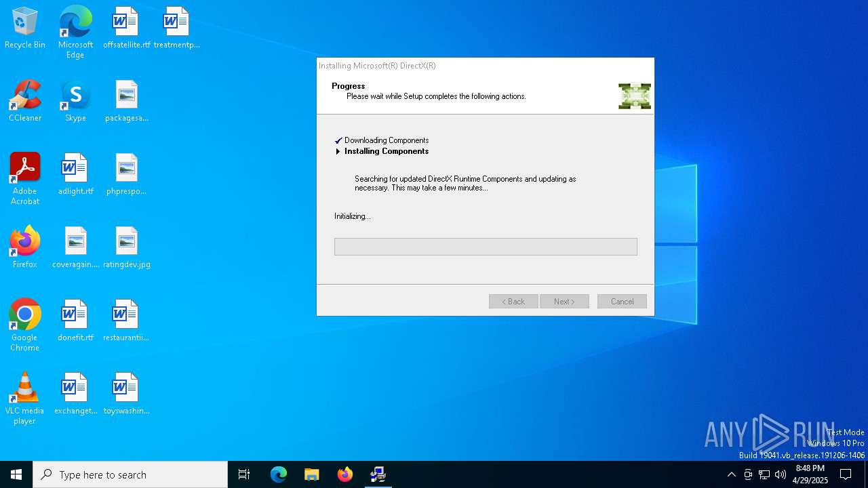Launch Firefox from the taskbar
Image resolution: width=868 pixels, height=488 pixels.
coord(345,474)
